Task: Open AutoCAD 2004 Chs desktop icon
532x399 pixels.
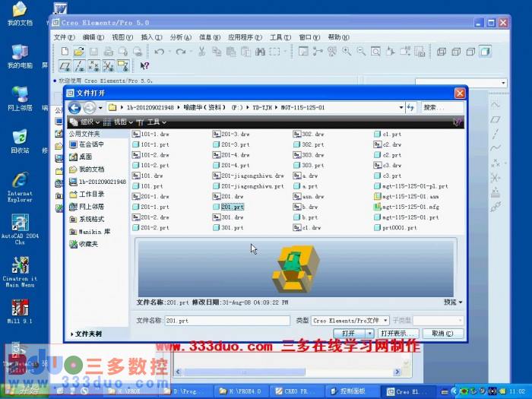Action: [20, 230]
